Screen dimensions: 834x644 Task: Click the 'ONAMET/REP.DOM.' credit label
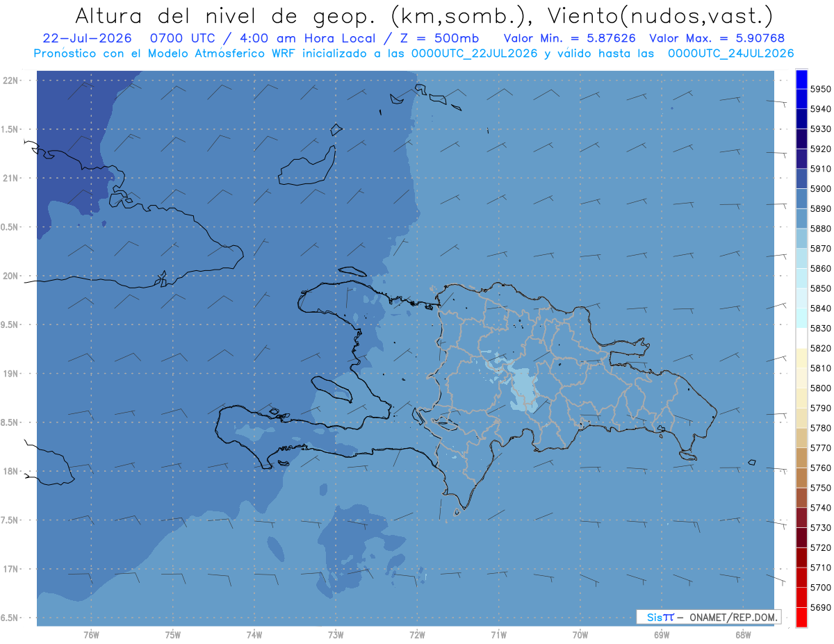click(x=733, y=617)
